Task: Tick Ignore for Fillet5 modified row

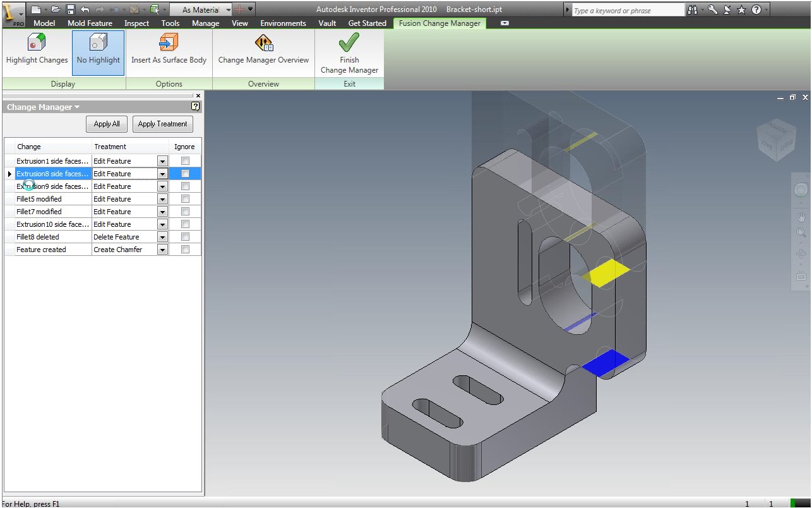Action: click(x=185, y=199)
